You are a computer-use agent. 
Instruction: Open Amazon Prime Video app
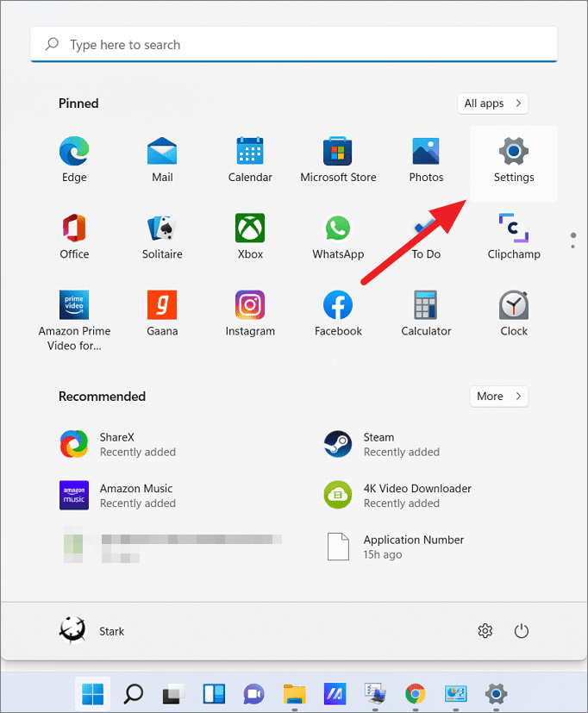click(74, 321)
